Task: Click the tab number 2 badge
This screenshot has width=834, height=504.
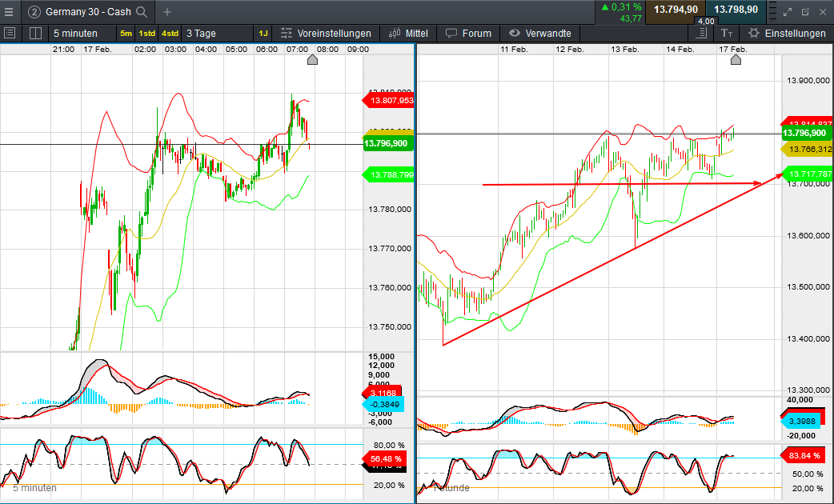Action: click(34, 12)
